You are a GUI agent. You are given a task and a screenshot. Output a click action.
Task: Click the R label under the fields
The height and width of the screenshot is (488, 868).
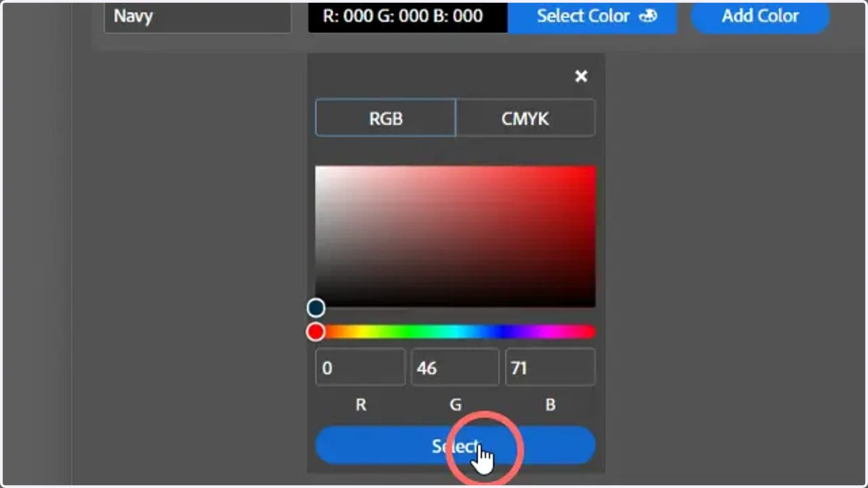click(360, 405)
